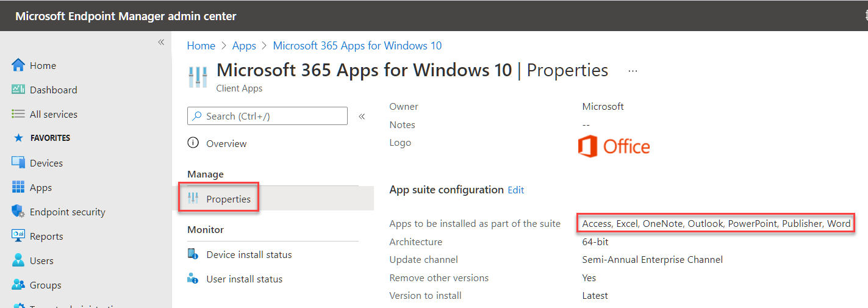Click the Version to install label
This screenshot has width=868, height=308.
[x=425, y=295]
